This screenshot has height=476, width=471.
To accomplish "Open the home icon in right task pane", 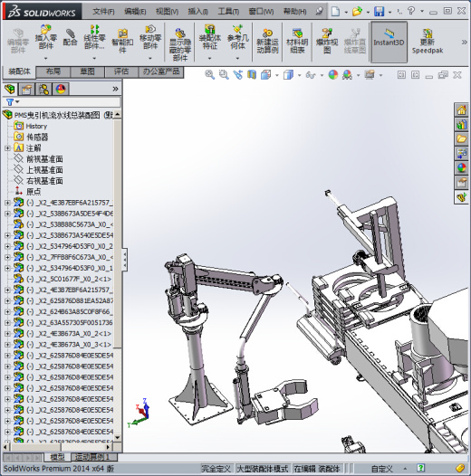I will pos(461,109).
